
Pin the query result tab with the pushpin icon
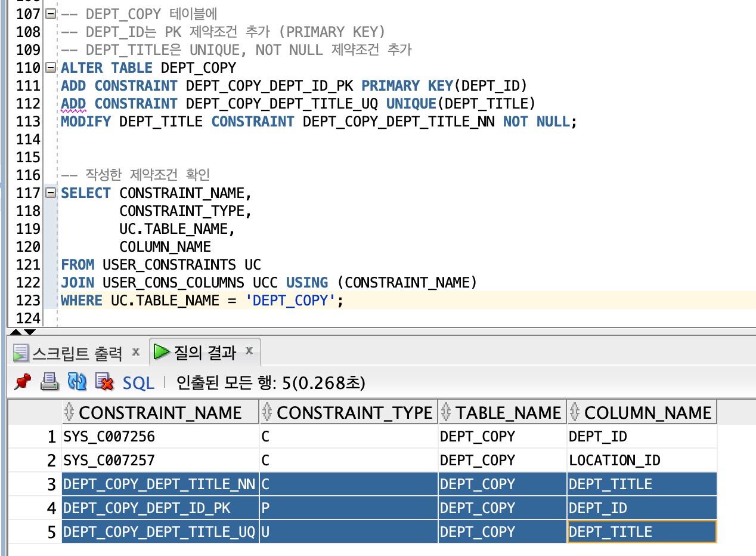pos(22,382)
